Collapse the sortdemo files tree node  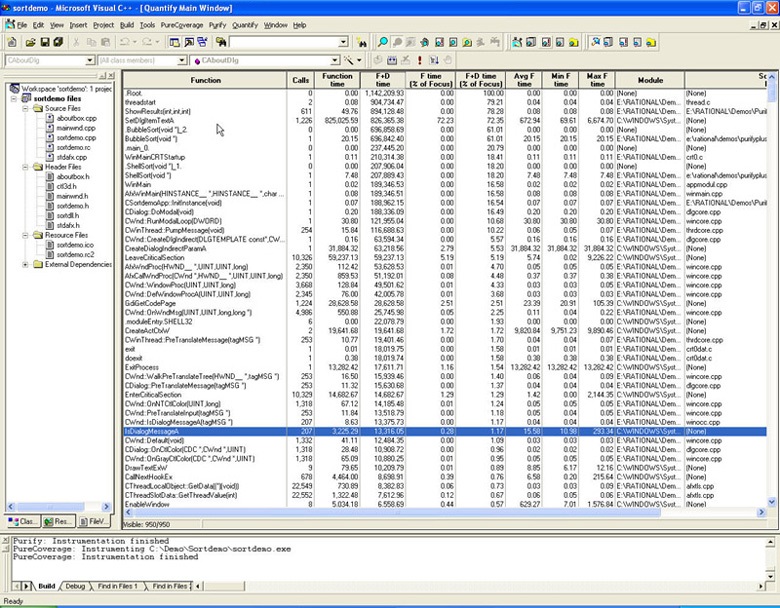14,99
